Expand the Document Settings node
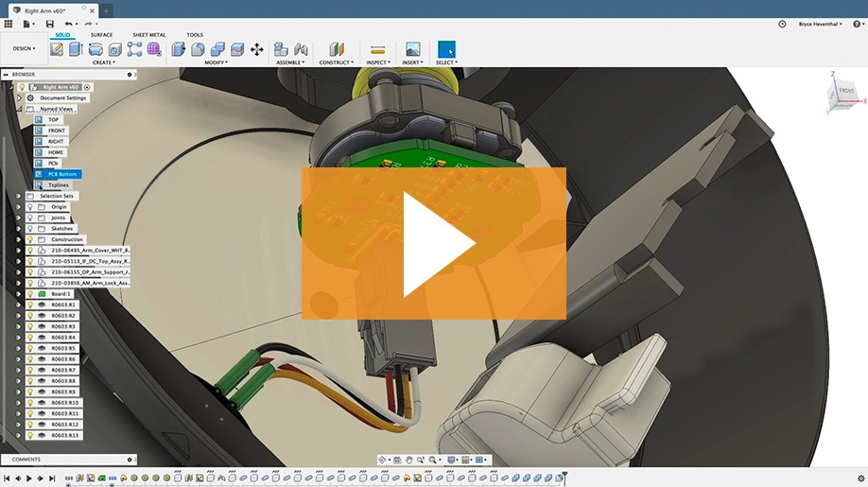The height and width of the screenshot is (487, 868). click(19, 98)
